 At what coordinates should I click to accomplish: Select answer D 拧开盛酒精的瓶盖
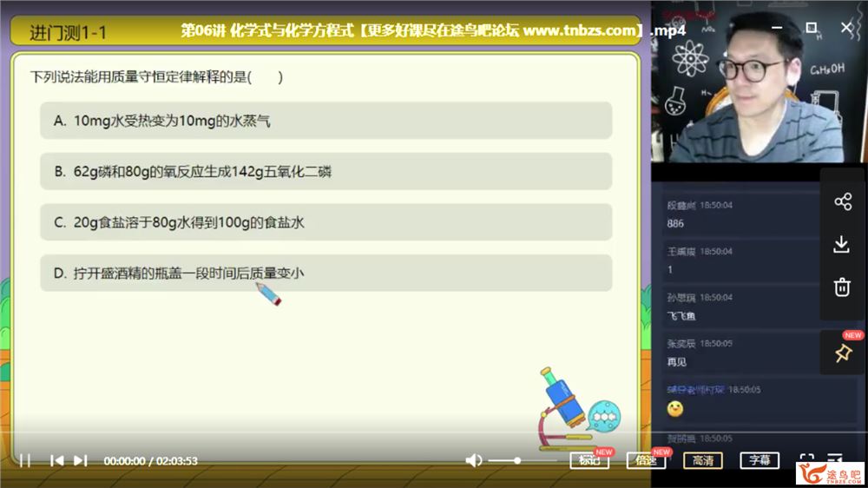click(x=326, y=273)
